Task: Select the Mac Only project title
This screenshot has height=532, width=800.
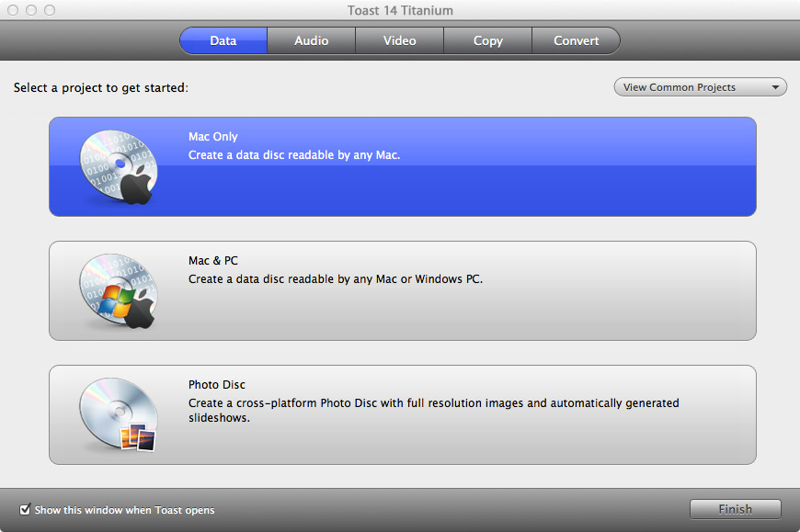Action: [213, 137]
